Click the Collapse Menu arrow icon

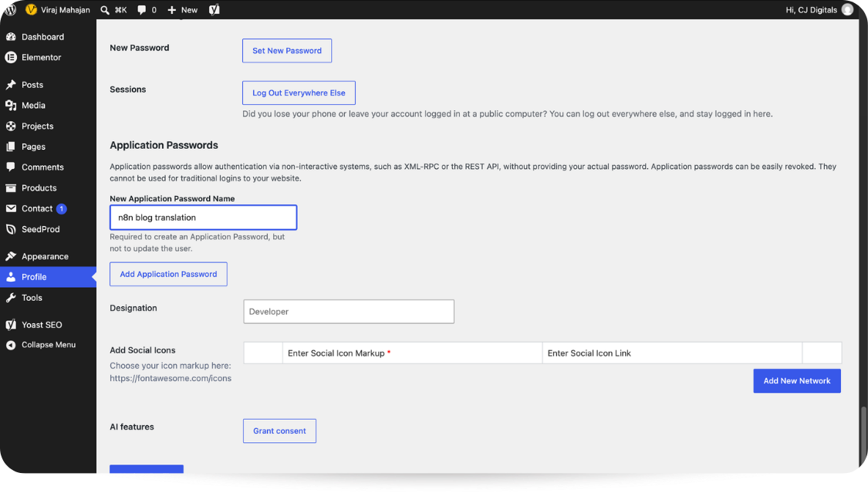(11, 345)
